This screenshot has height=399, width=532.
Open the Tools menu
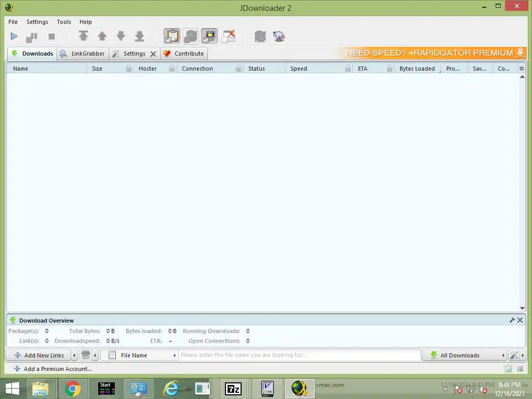click(64, 22)
